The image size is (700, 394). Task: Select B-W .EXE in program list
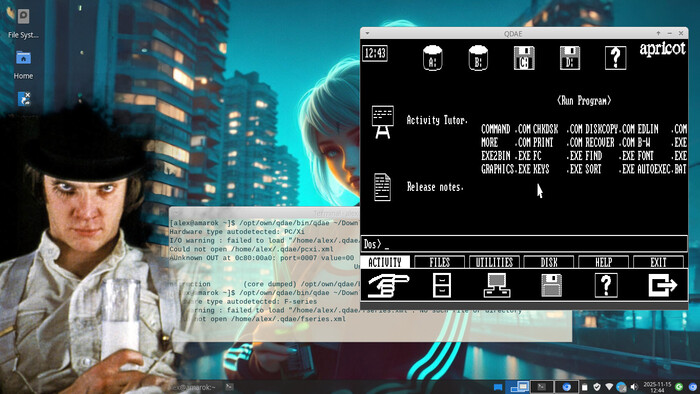[x=662, y=143]
